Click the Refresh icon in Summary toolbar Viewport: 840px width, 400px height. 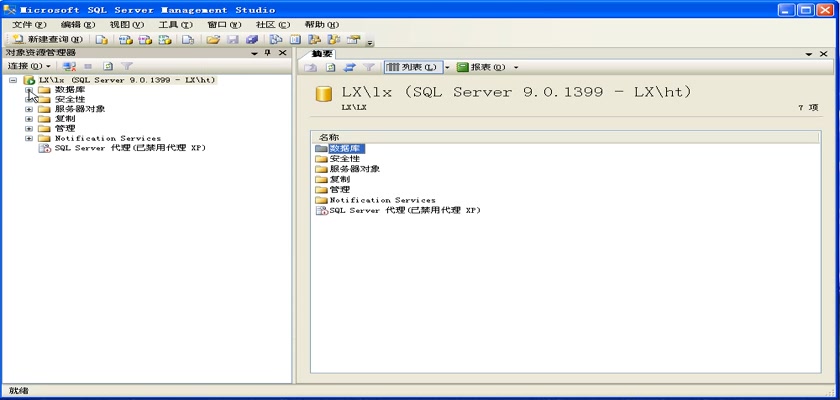[x=331, y=67]
